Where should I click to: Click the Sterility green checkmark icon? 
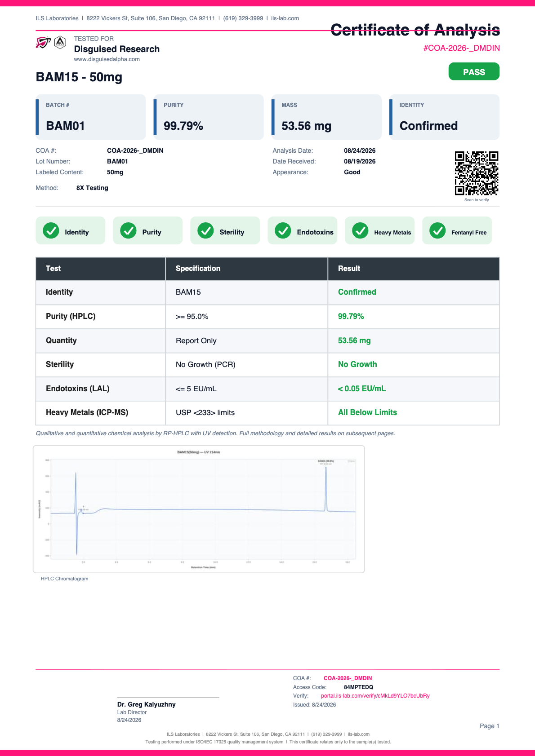point(205,230)
